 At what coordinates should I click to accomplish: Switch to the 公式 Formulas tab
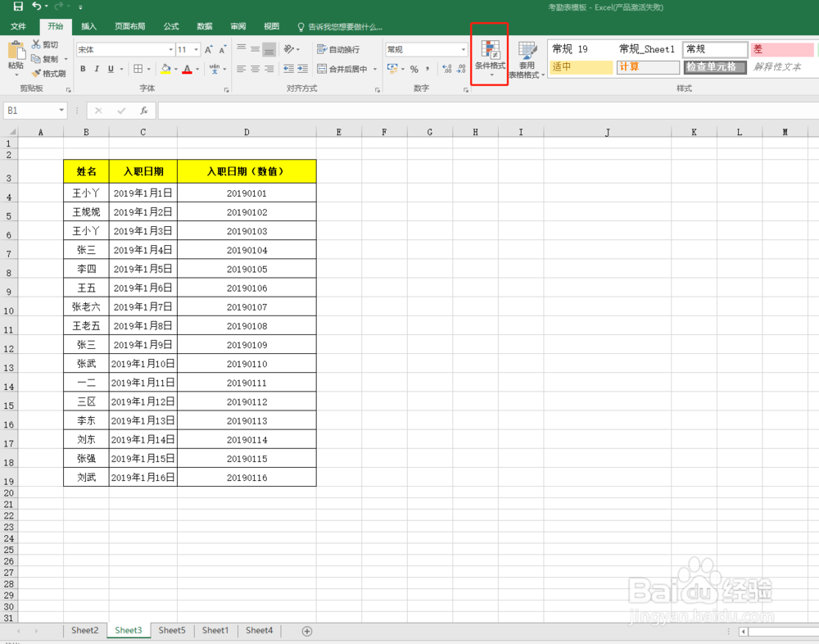(171, 26)
